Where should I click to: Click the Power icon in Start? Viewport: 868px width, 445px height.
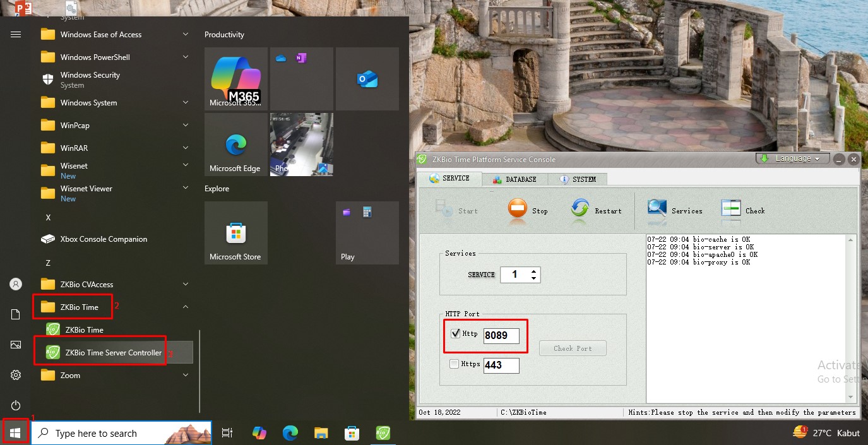[16, 405]
